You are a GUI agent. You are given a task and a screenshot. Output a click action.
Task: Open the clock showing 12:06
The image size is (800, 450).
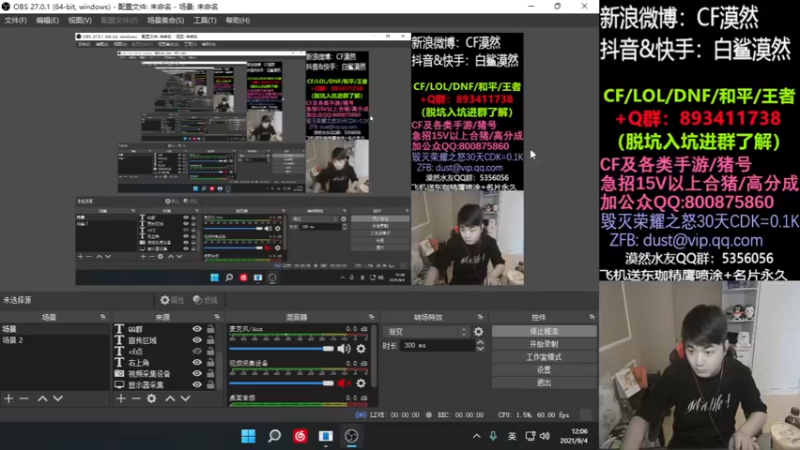click(574, 436)
